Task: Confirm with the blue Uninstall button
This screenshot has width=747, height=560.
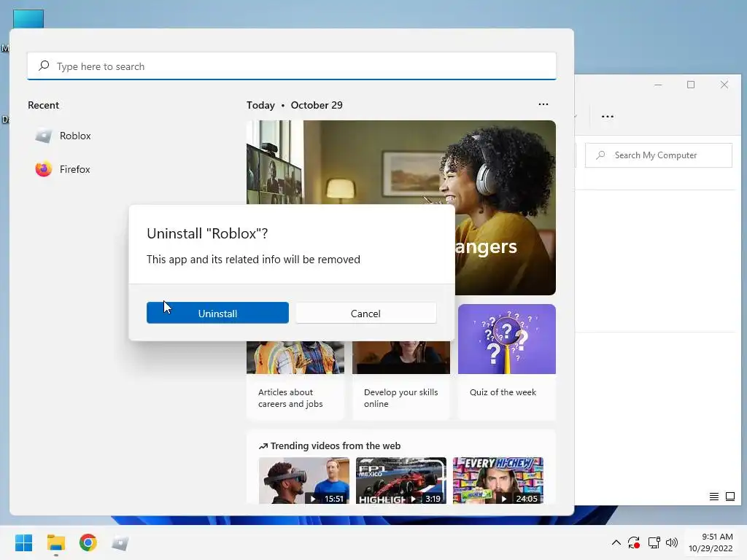Action: click(x=217, y=313)
